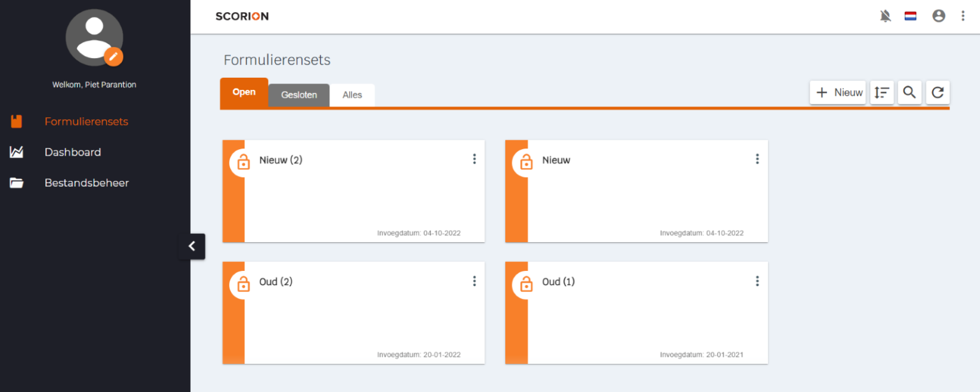Open the user account icon
Image resolution: width=980 pixels, height=392 pixels.
tap(939, 16)
